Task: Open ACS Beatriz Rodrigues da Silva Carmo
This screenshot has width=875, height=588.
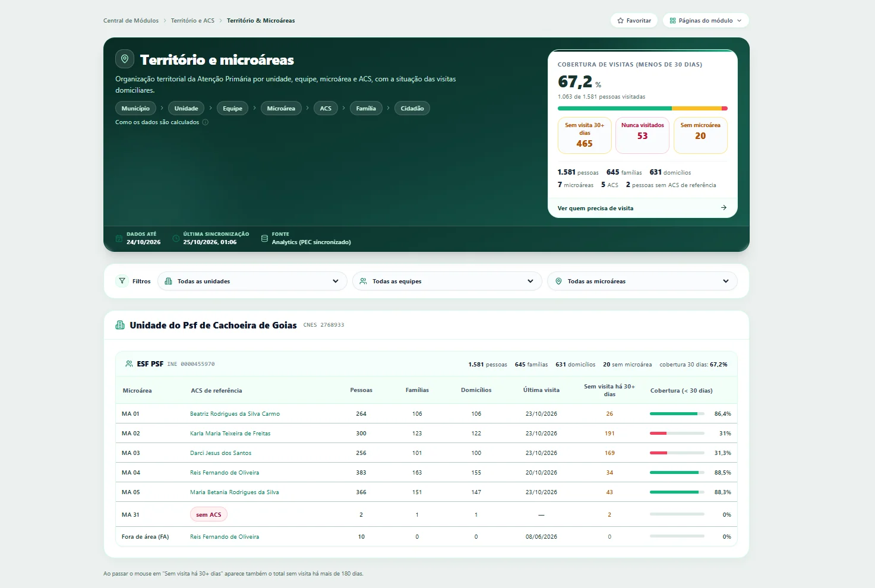Action: pos(235,414)
